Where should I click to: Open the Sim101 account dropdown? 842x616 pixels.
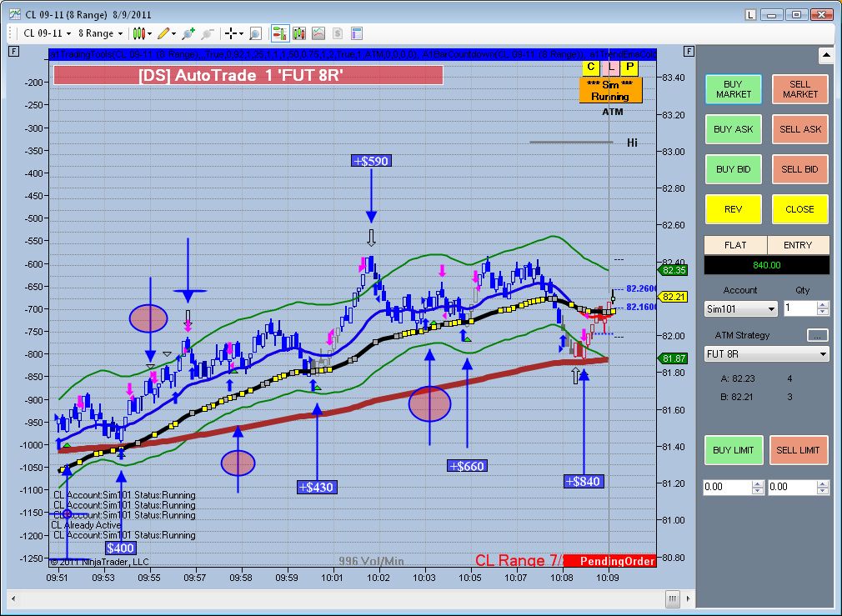tap(740, 308)
